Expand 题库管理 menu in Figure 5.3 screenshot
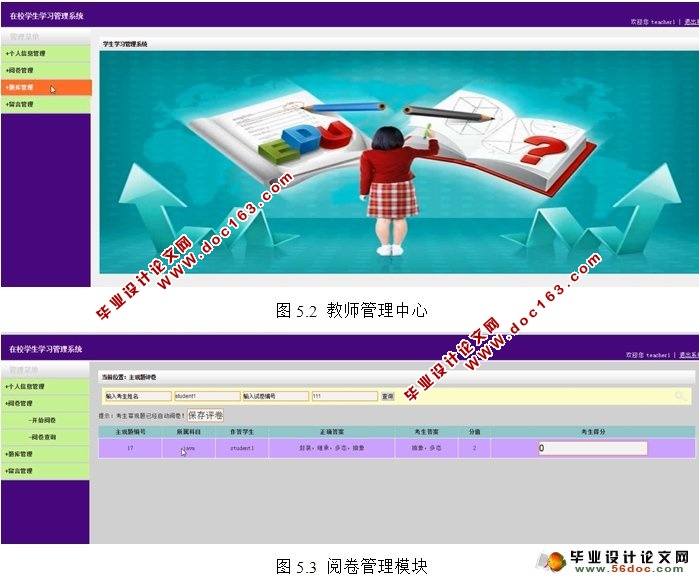The image size is (699, 579). click(x=45, y=454)
